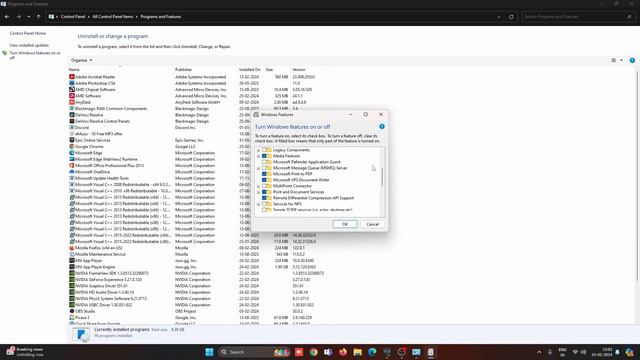The height and width of the screenshot is (360, 640).
Task: Open the address bar history dropdown
Action: click(499, 17)
